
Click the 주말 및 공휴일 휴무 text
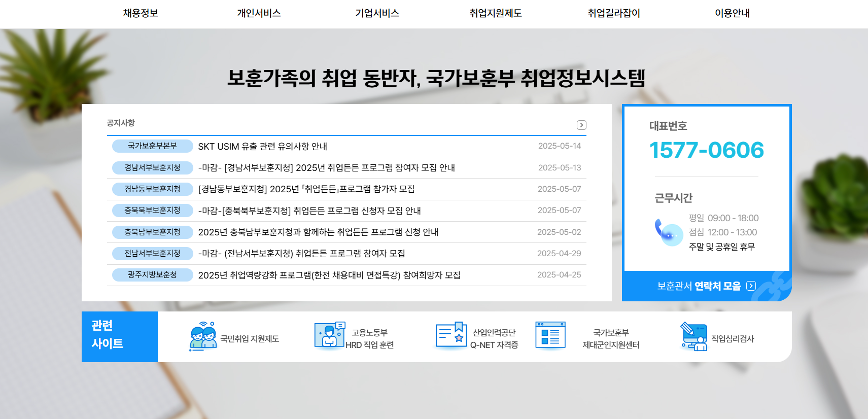point(722,247)
